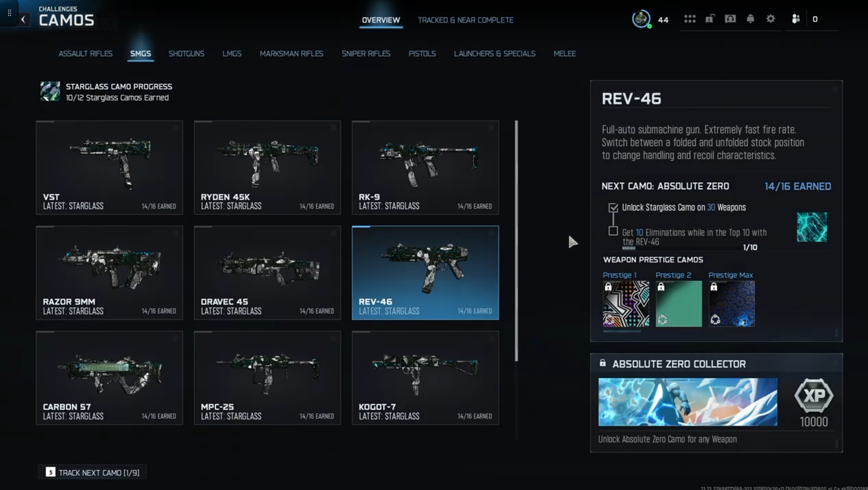Select the REV-46 weapon card
The height and width of the screenshot is (490, 868).
426,273
